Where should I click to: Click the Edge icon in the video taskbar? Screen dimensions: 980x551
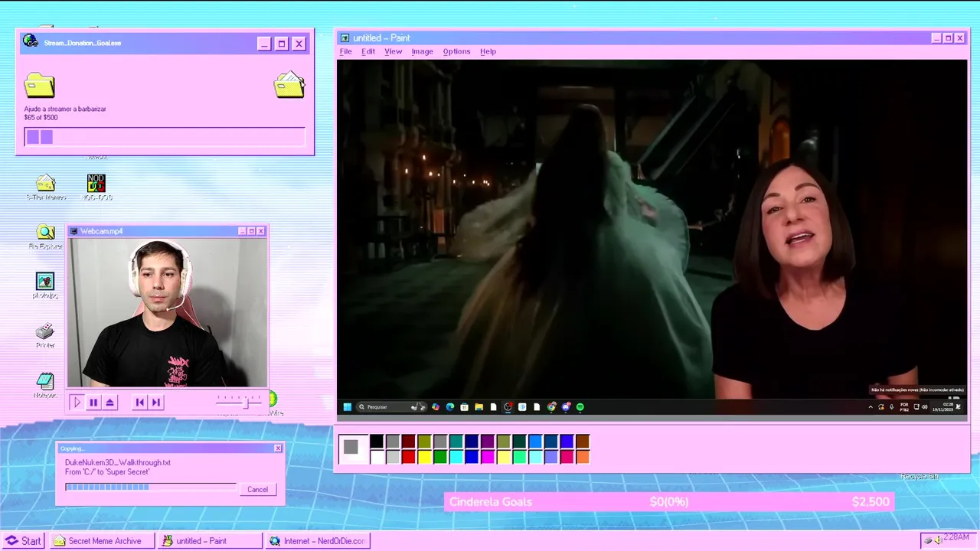click(450, 407)
